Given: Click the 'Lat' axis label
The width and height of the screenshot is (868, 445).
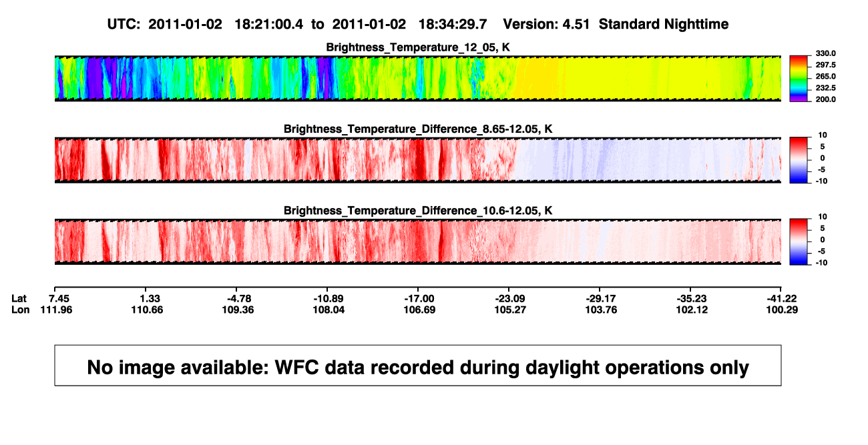Looking at the screenshot, I should [x=20, y=298].
